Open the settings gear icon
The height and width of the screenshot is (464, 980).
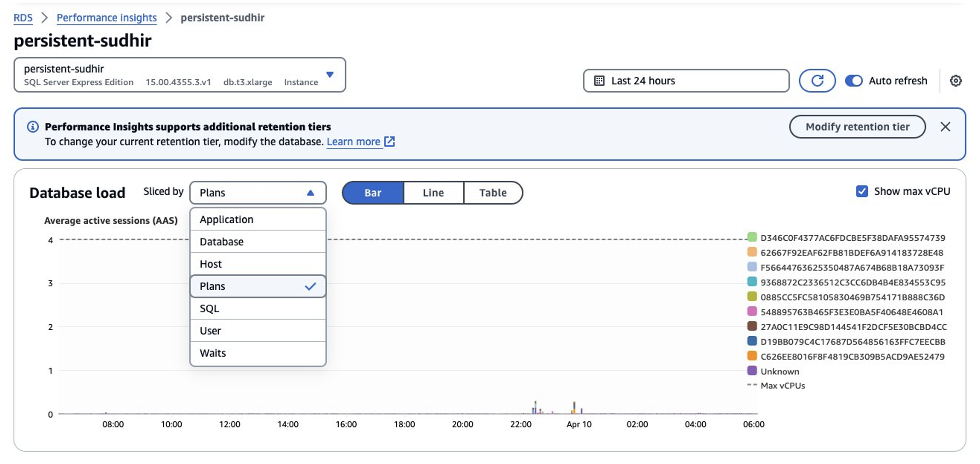pos(956,81)
